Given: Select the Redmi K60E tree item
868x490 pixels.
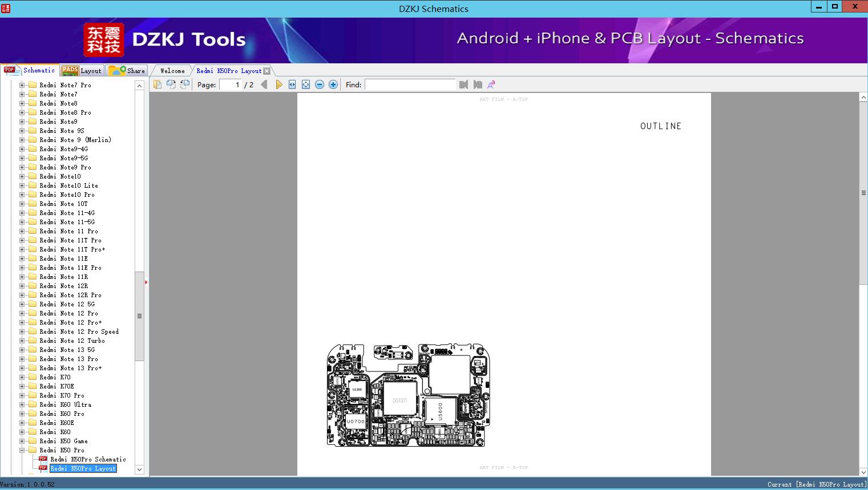Looking at the screenshot, I should coord(56,423).
